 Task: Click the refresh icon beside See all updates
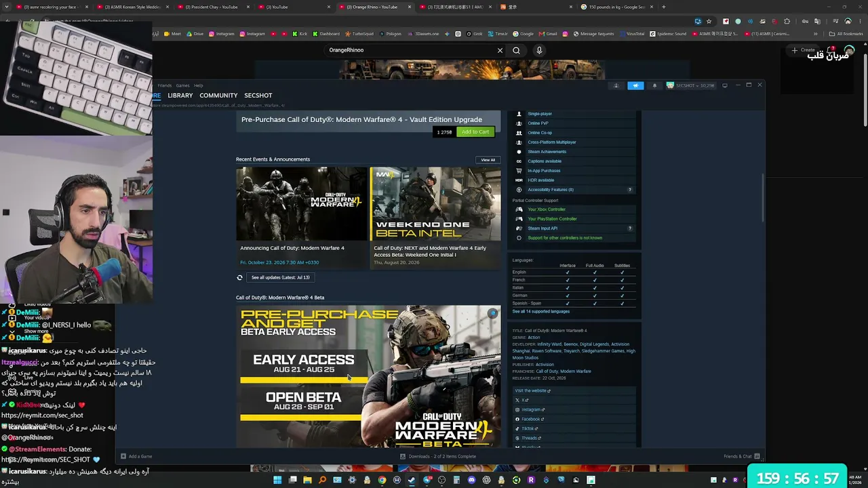239,277
